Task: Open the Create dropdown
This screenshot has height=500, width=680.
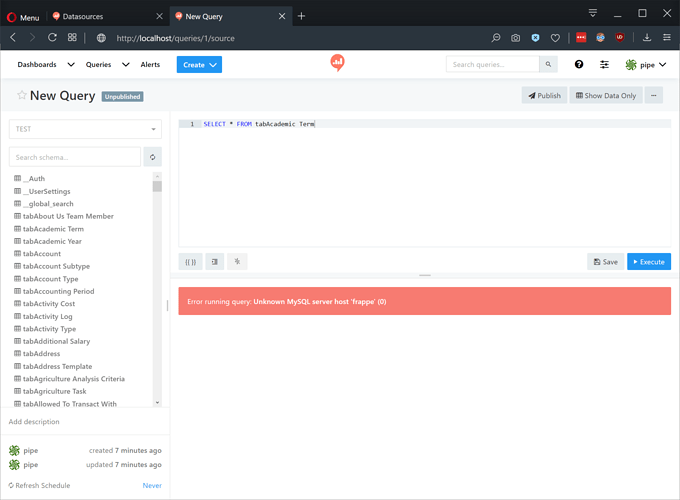Action: coord(199,65)
